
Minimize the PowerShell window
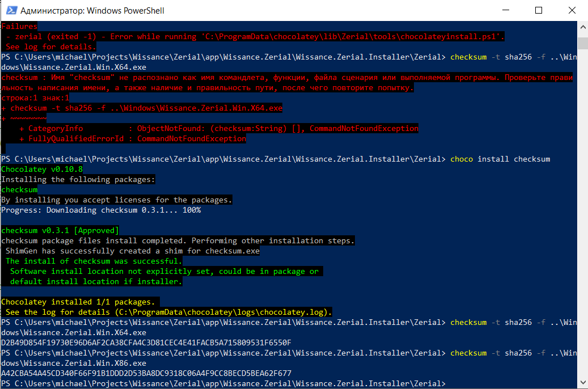coord(506,10)
